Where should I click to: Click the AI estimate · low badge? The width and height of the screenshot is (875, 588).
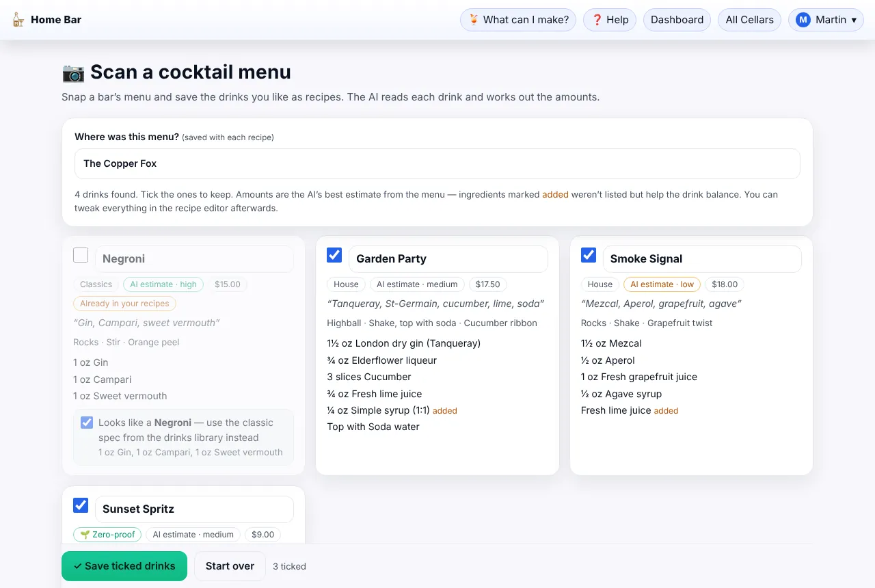click(662, 284)
